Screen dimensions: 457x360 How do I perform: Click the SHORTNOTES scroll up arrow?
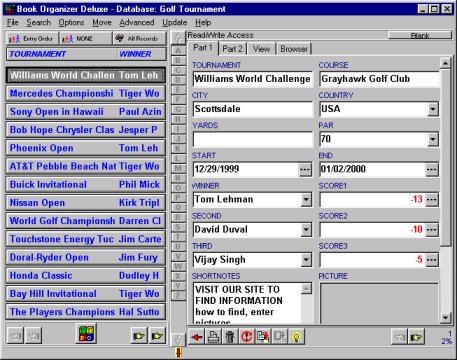click(x=306, y=289)
